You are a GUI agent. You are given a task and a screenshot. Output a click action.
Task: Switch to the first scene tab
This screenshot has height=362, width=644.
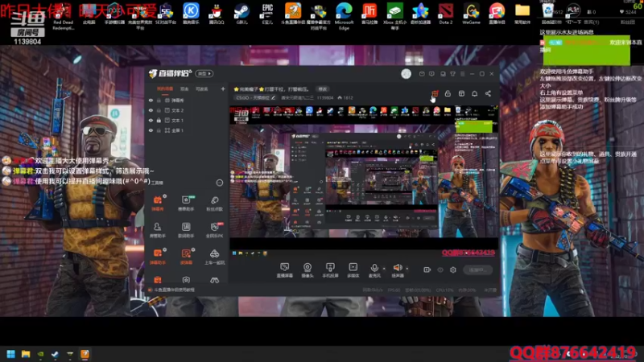click(165, 89)
